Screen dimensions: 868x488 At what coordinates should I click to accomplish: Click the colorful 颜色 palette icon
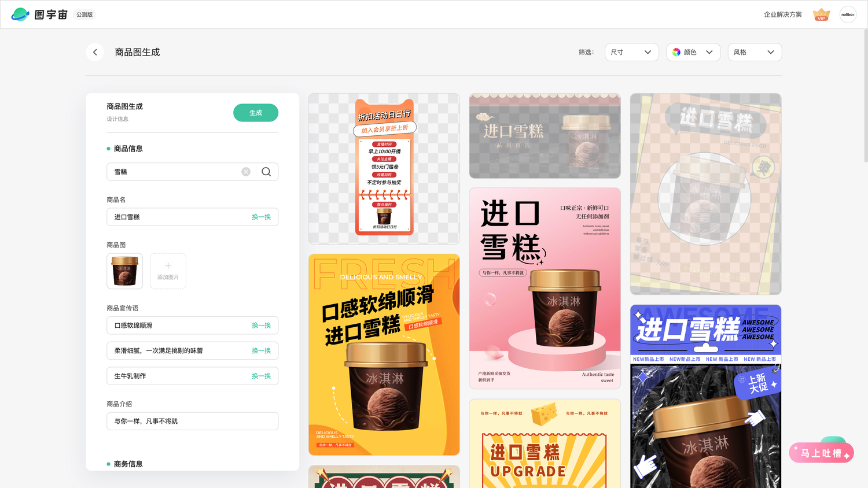click(676, 52)
